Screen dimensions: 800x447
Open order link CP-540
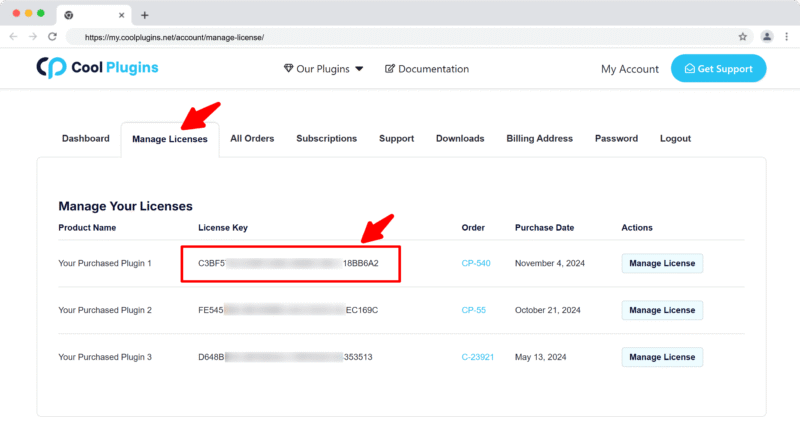tap(476, 263)
